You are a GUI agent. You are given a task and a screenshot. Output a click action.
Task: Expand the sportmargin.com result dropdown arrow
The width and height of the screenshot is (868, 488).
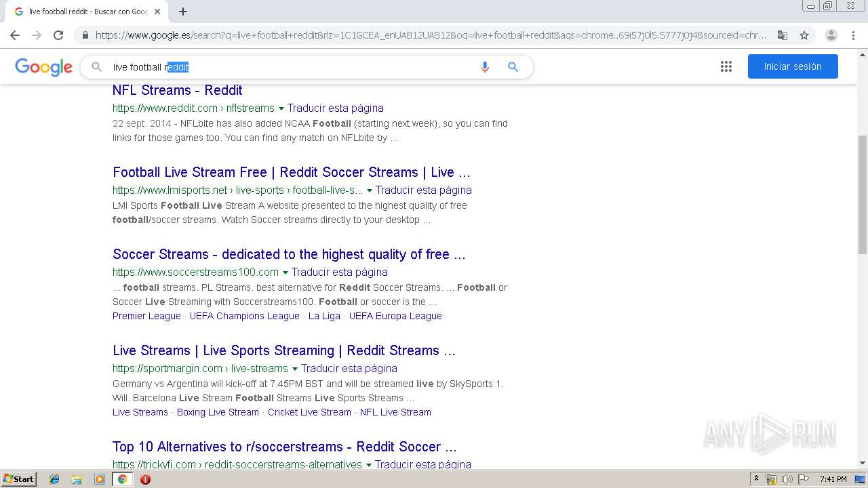pyautogui.click(x=295, y=369)
